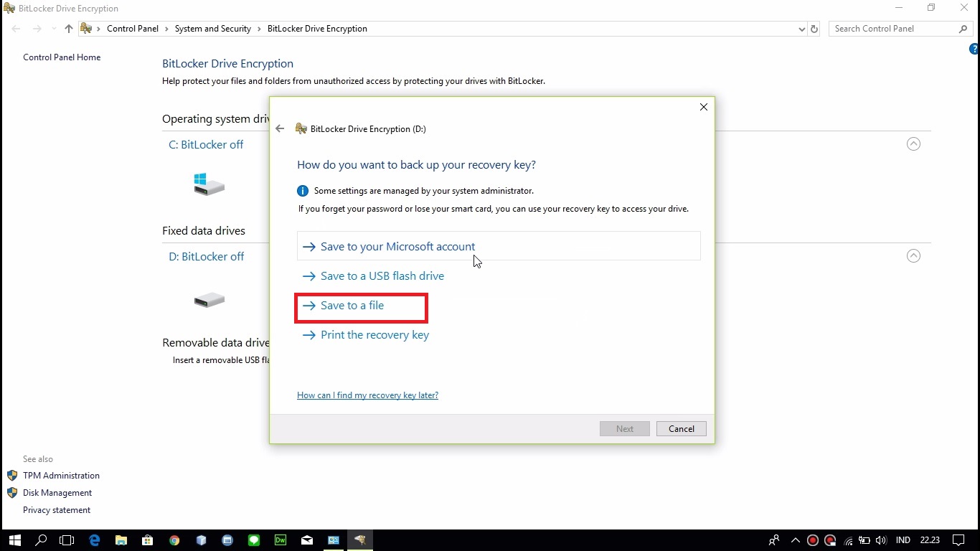Open Microsoft Store from the taskbar
This screenshot has width=980, height=551.
click(147, 540)
